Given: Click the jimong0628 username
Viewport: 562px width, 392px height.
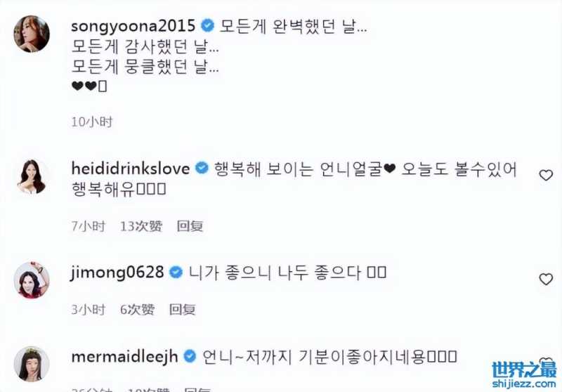Looking at the screenshot, I should pos(117,273).
